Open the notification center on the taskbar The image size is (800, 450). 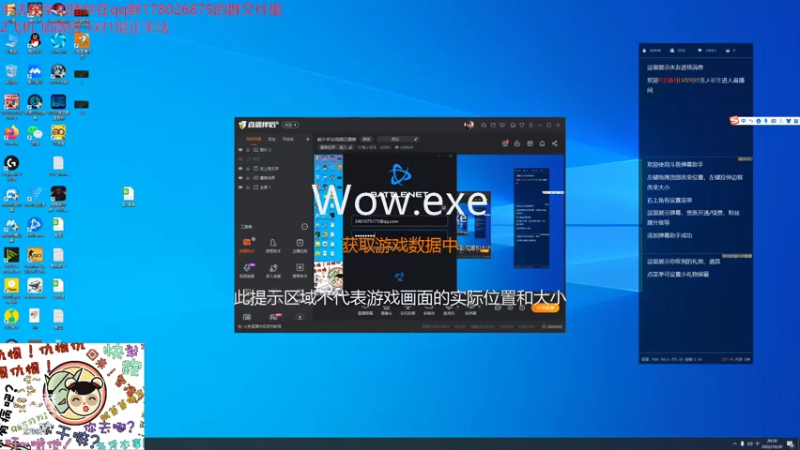790,444
